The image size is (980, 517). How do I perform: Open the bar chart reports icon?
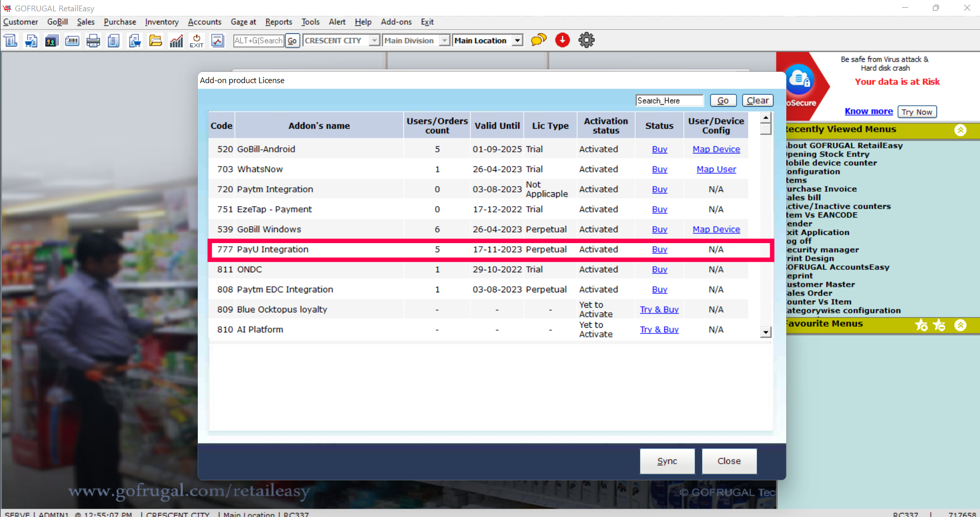176,41
